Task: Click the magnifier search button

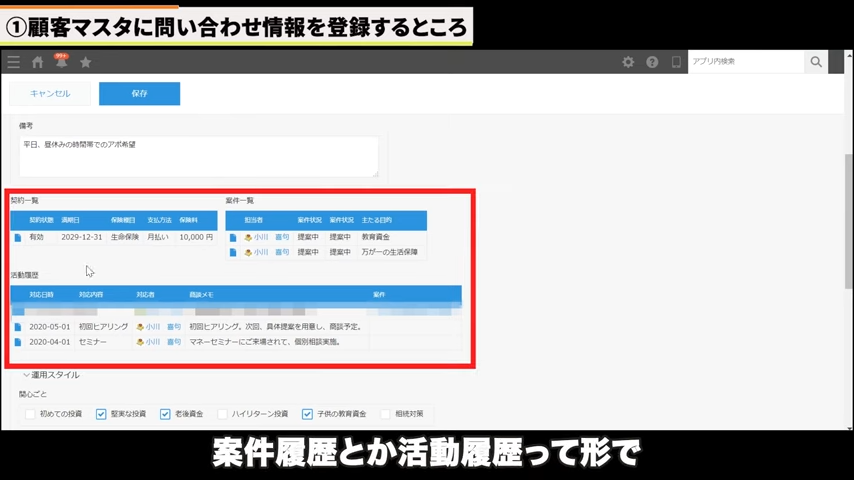Action: click(816, 62)
